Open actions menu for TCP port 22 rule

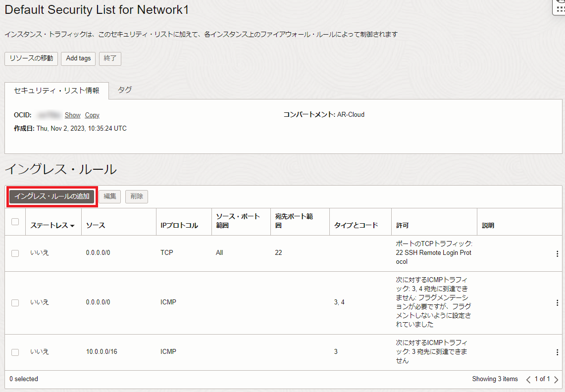tap(557, 253)
